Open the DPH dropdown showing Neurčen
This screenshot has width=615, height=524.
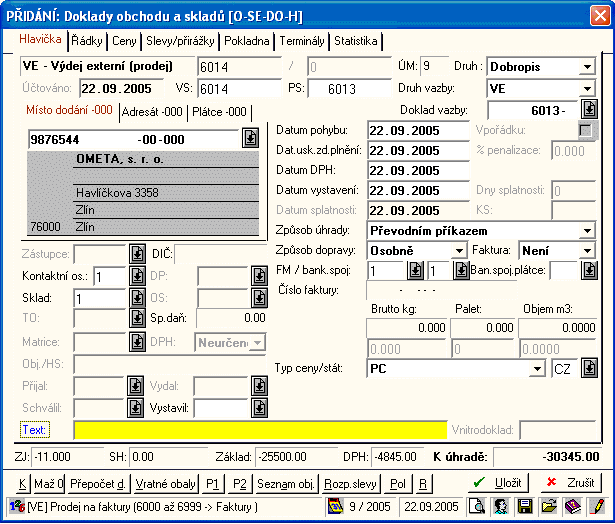coord(257,343)
